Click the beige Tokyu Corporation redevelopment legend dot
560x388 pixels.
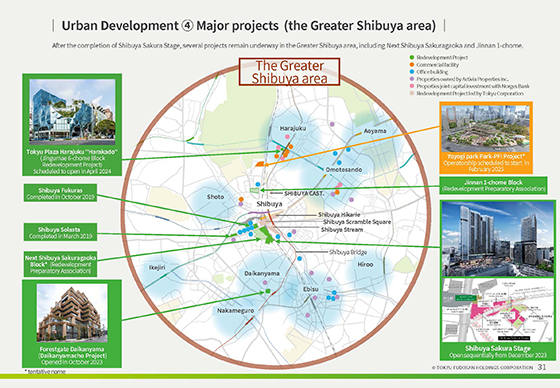pyautogui.click(x=412, y=93)
